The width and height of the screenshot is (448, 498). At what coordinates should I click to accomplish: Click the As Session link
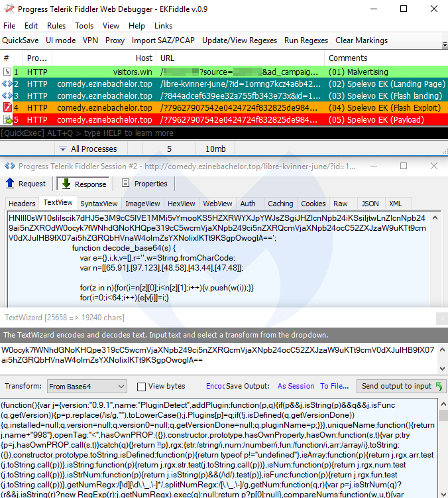coord(296,386)
